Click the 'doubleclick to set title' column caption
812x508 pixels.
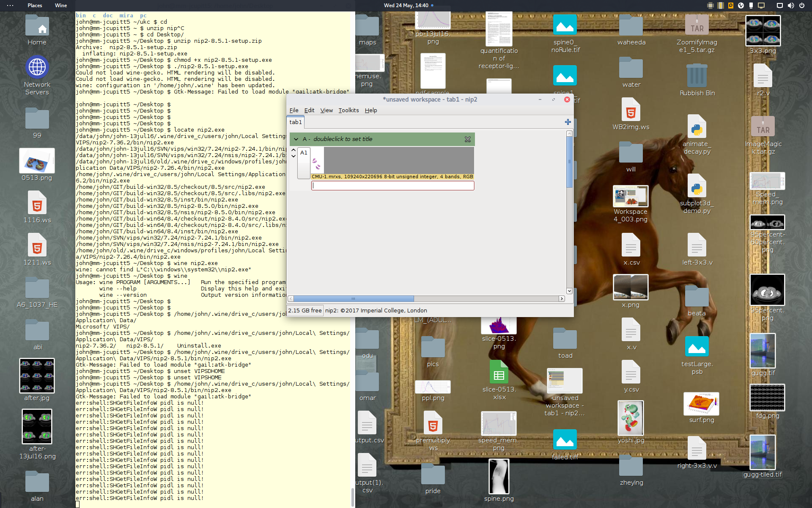click(x=343, y=139)
